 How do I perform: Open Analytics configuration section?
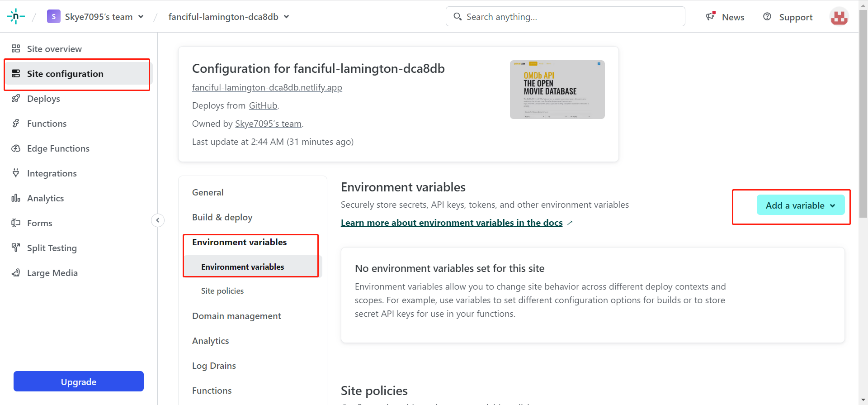point(211,341)
